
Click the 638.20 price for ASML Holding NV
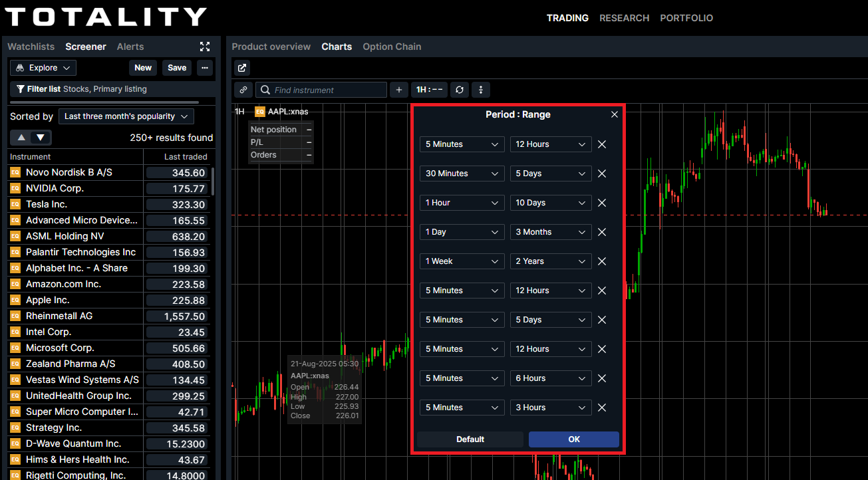click(x=176, y=236)
